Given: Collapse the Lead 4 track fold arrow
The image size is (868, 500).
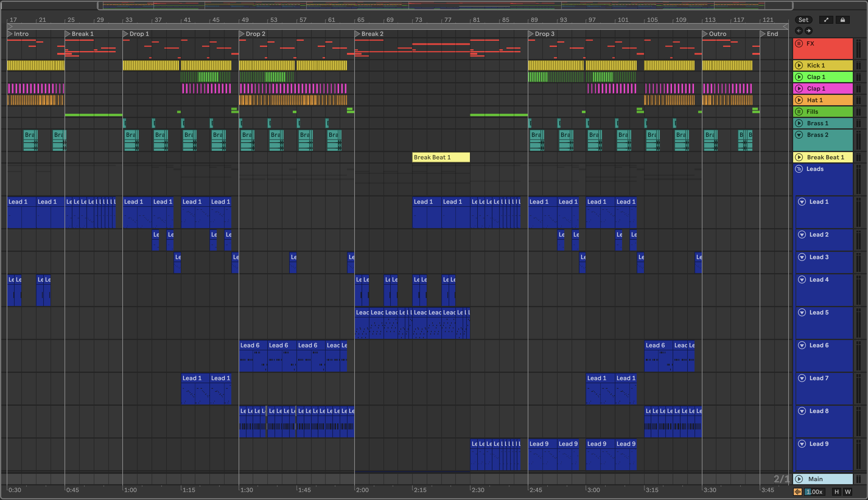Looking at the screenshot, I should pyautogui.click(x=802, y=280).
